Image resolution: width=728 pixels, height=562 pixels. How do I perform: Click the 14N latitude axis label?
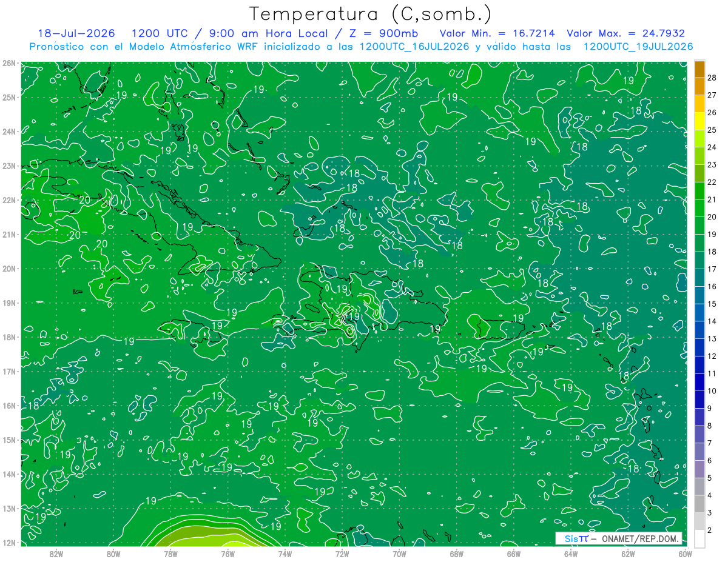(x=9, y=474)
